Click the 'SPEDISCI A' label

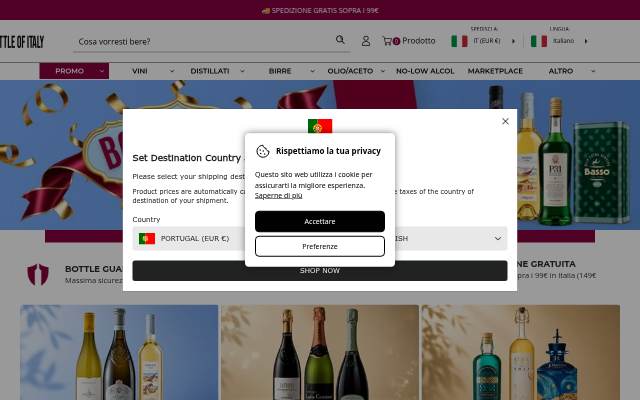(x=484, y=29)
